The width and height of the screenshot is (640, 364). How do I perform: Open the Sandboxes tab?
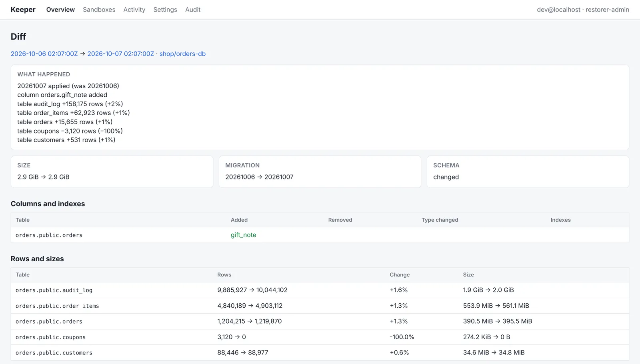(x=99, y=10)
